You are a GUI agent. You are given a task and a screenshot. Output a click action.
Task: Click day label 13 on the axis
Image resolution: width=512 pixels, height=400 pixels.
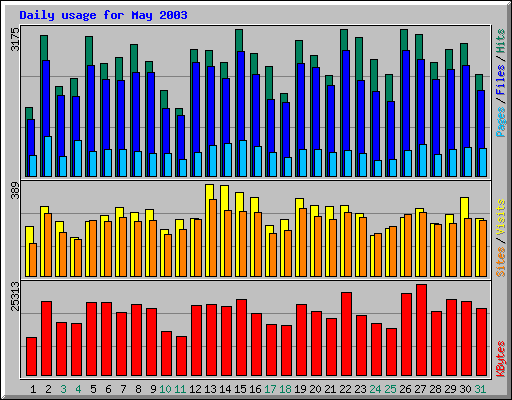coord(210,389)
